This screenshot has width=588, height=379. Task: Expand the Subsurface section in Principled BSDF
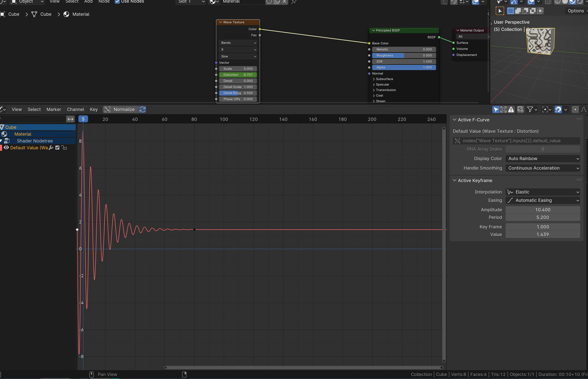(x=384, y=79)
